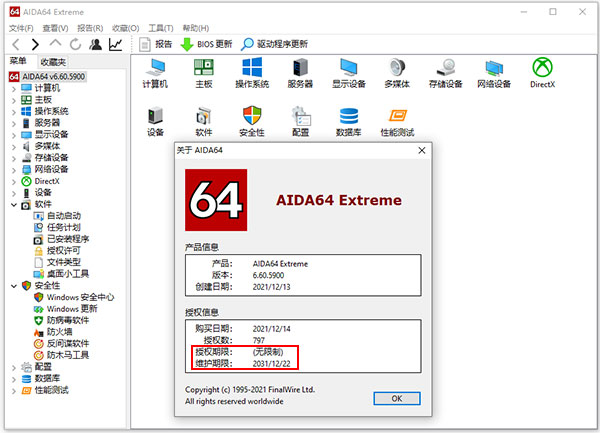Screen dimensions: 600x433
Task: Open the 数据库 database icon in main panel
Action: point(349,122)
